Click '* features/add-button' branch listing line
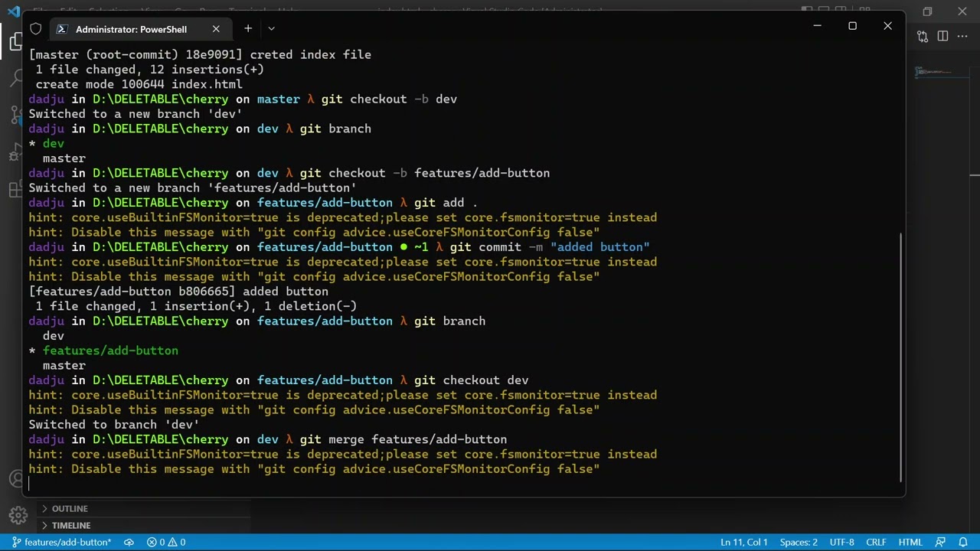This screenshot has height=551, width=980. tap(103, 350)
